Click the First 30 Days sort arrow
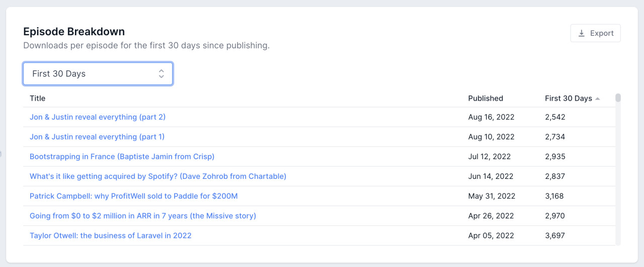 click(598, 99)
